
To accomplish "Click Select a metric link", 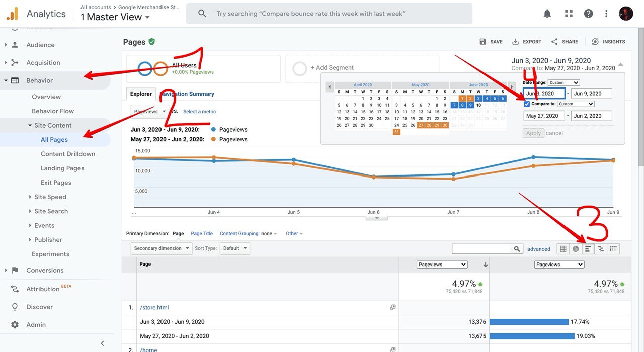I will click(x=200, y=112).
